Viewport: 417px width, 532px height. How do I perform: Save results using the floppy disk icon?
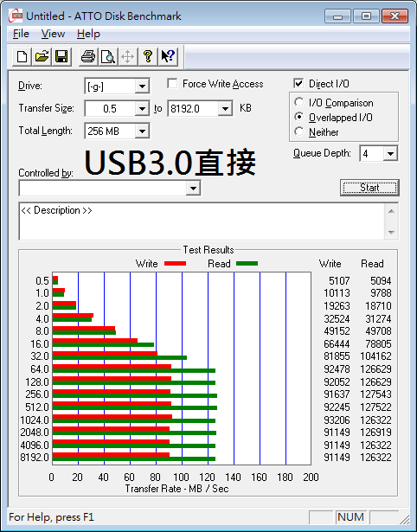click(61, 56)
